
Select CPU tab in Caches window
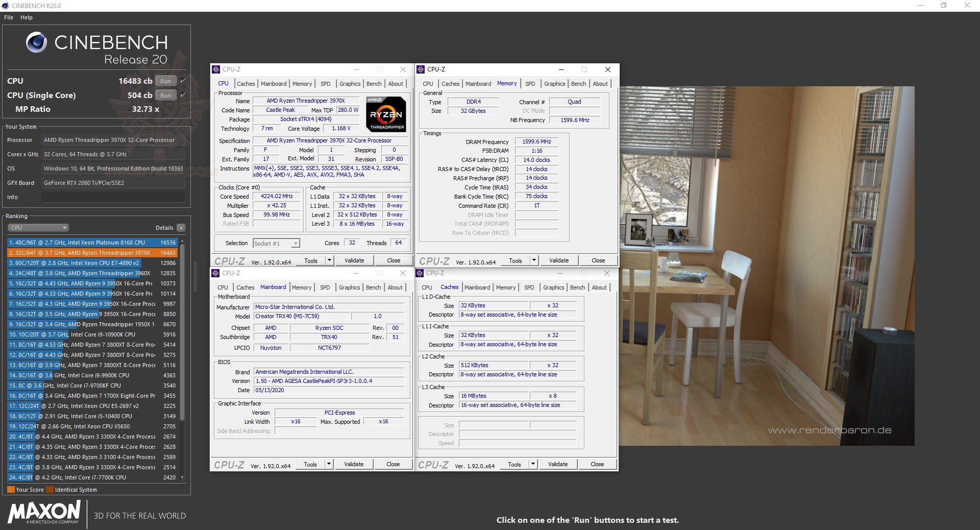[427, 287]
